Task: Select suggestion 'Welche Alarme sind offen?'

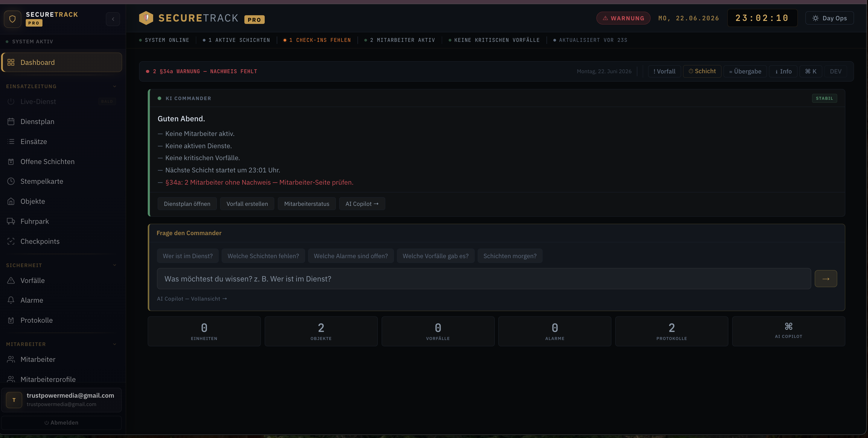Action: (351, 256)
